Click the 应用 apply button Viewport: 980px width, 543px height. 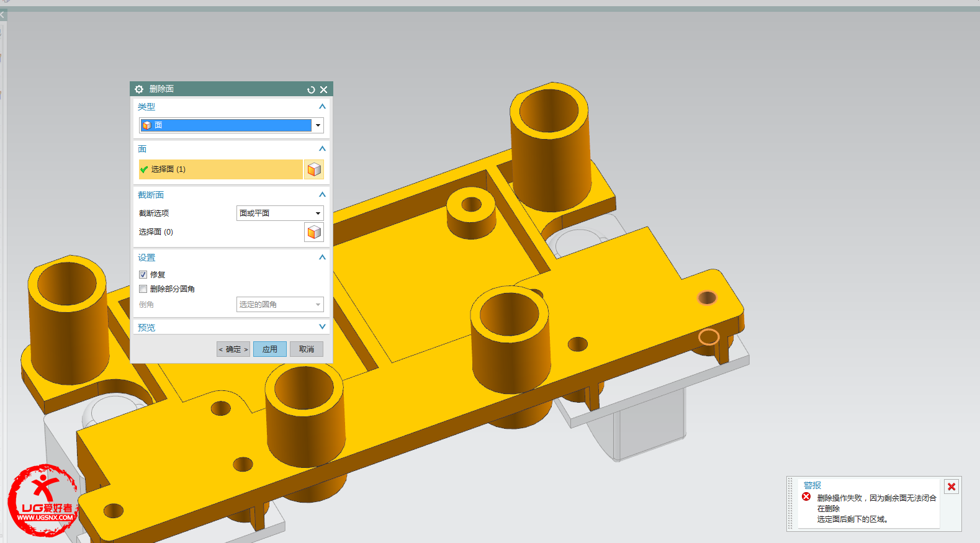tap(270, 349)
